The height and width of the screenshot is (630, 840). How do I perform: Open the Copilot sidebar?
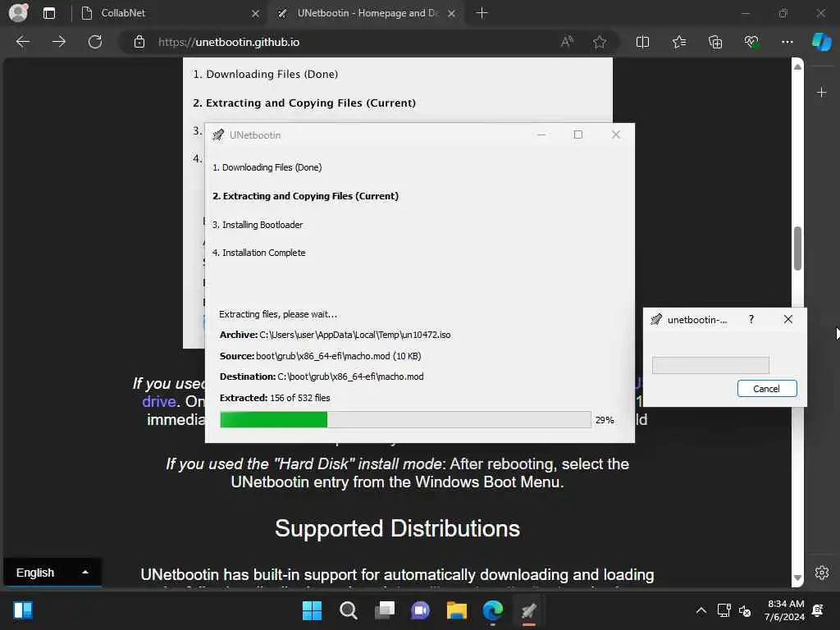[821, 42]
